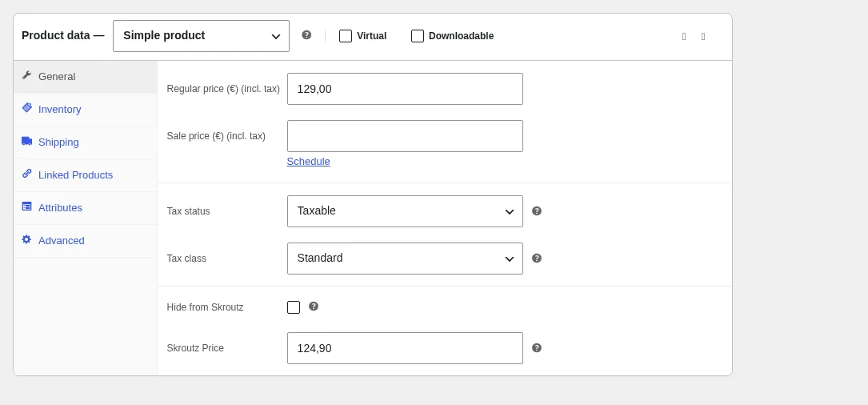The width and height of the screenshot is (868, 405).
Task: Click help icon beside Hide from Skroutz
Action: tap(314, 307)
